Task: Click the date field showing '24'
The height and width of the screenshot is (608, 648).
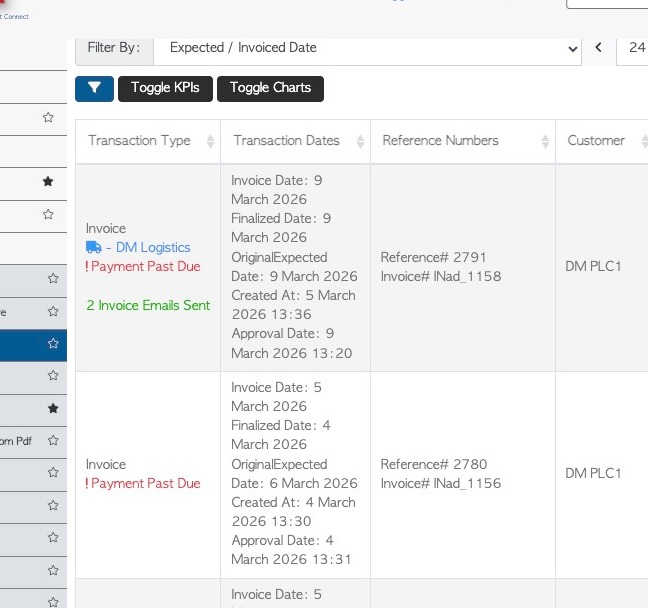Action: point(634,47)
